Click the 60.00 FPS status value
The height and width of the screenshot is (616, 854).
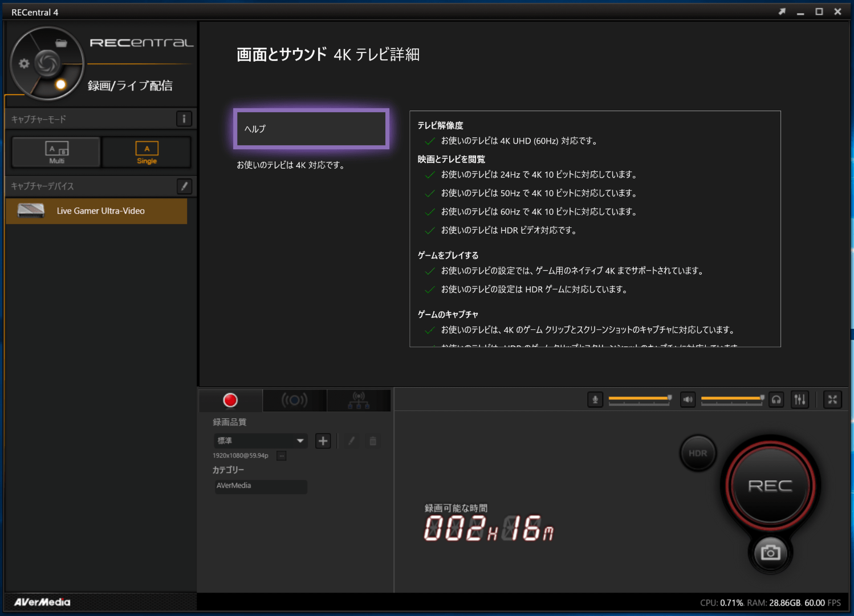823,603
